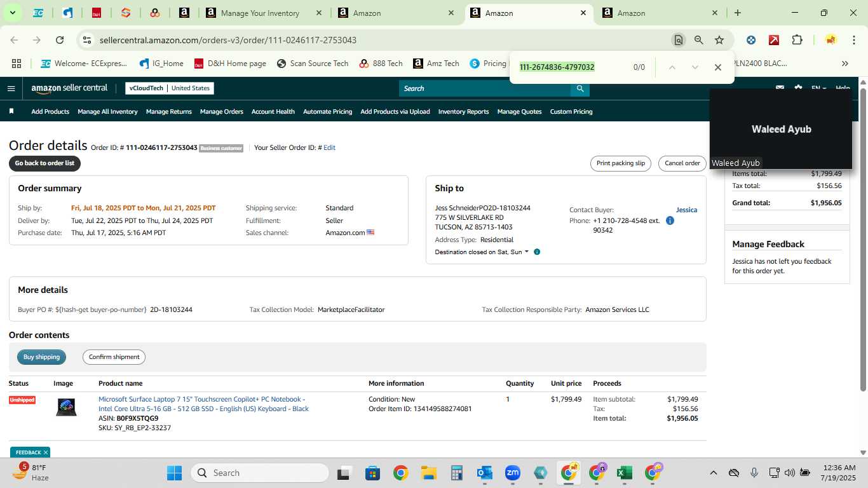The image size is (868, 488).
Task: Open the tab search dropdown arrow
Action: [12, 13]
